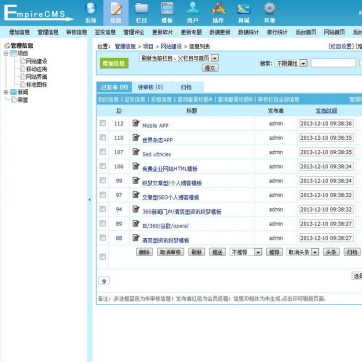Open the 查询重复标题A link
Image resolution: width=362 pixels, height=362 pixels.
pyautogui.click(x=195, y=99)
